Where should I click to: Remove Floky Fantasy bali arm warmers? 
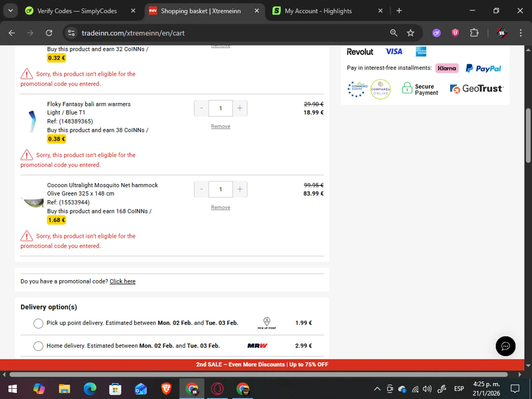(x=221, y=126)
